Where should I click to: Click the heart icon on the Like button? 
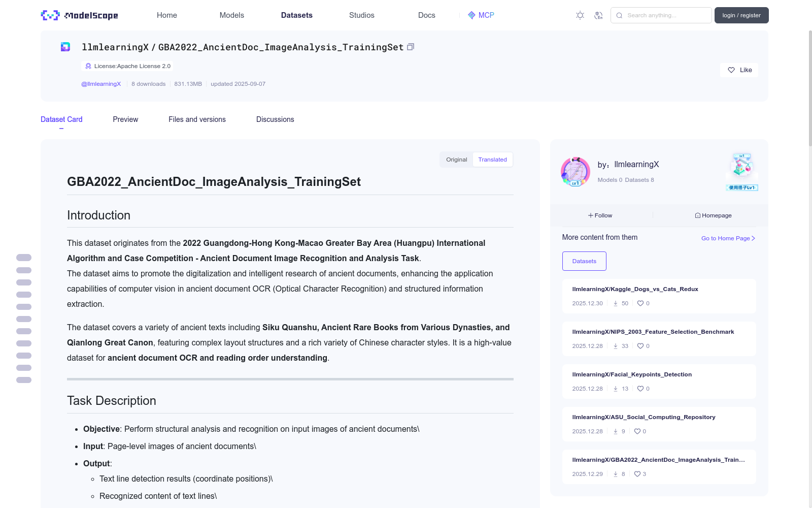(x=731, y=70)
